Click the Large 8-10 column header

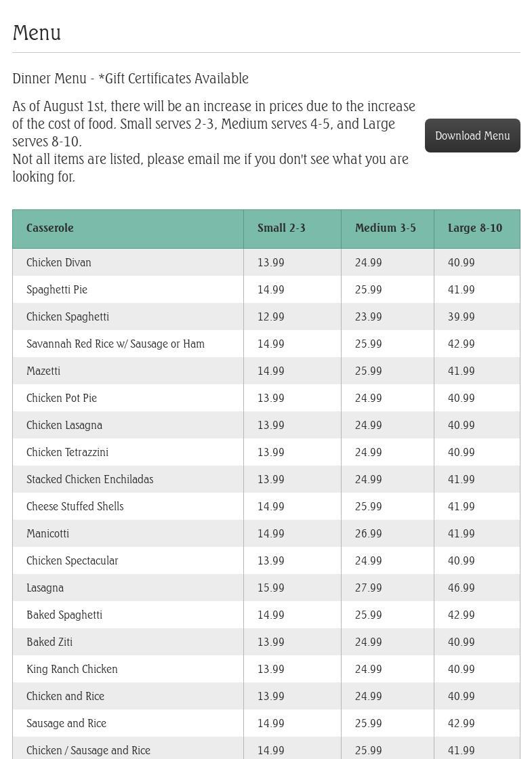(474, 228)
